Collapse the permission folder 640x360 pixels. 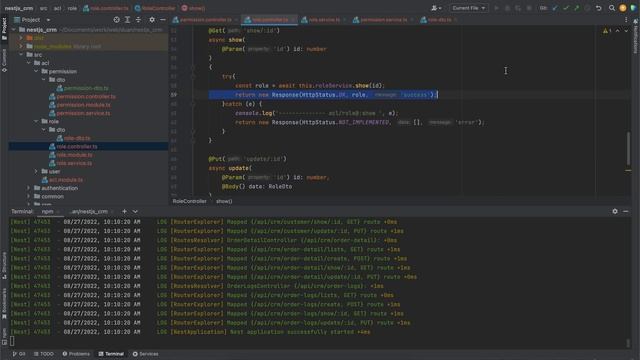pos(36,71)
